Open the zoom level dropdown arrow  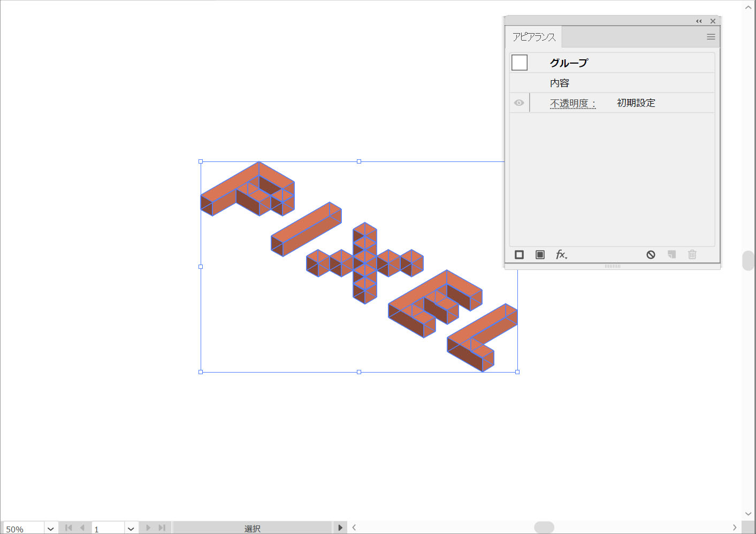point(51,529)
